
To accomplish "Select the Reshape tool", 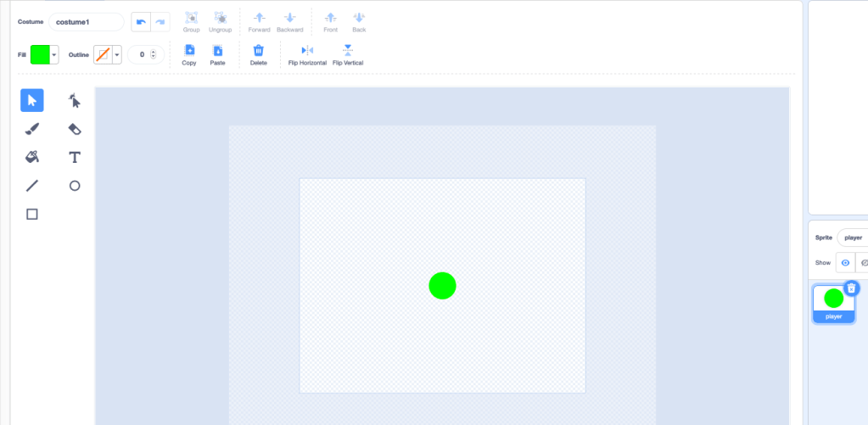I will click(75, 101).
